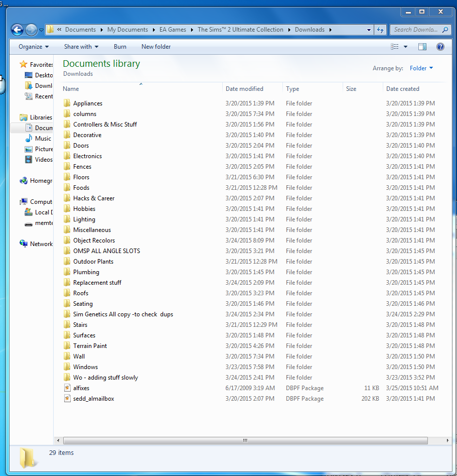457x476 pixels.
Task: Select the sedd_almailbox package file icon
Action: [67, 399]
